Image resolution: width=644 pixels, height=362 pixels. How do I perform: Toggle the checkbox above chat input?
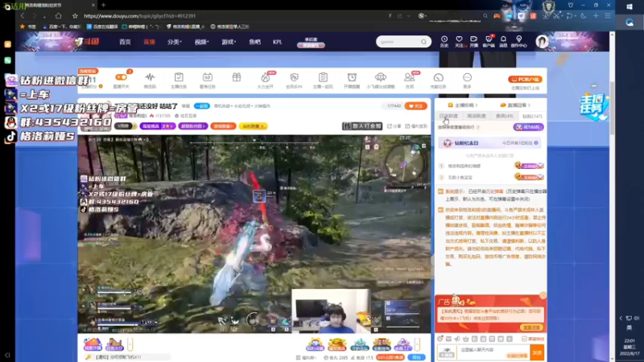524,339
